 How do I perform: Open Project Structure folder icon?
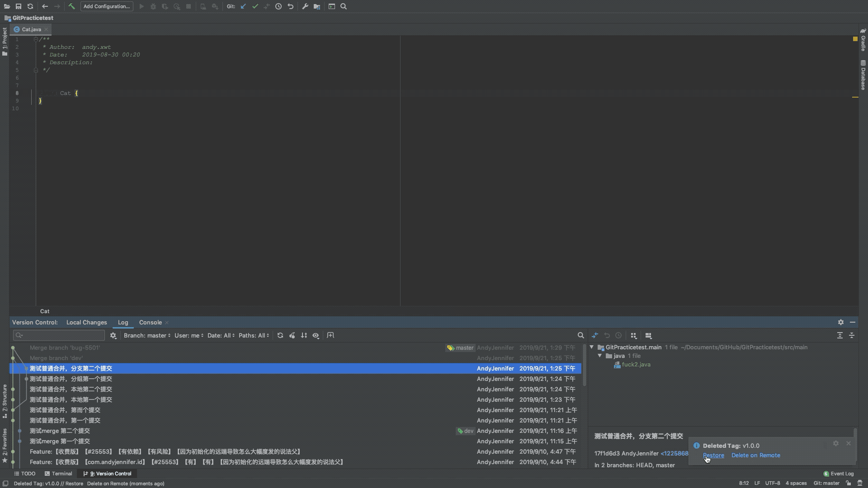tap(317, 6)
